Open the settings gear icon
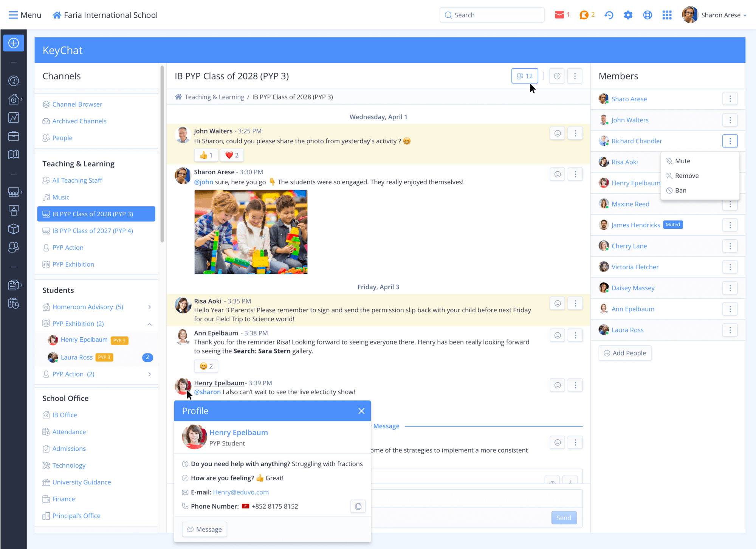This screenshot has width=756, height=549. (x=628, y=15)
